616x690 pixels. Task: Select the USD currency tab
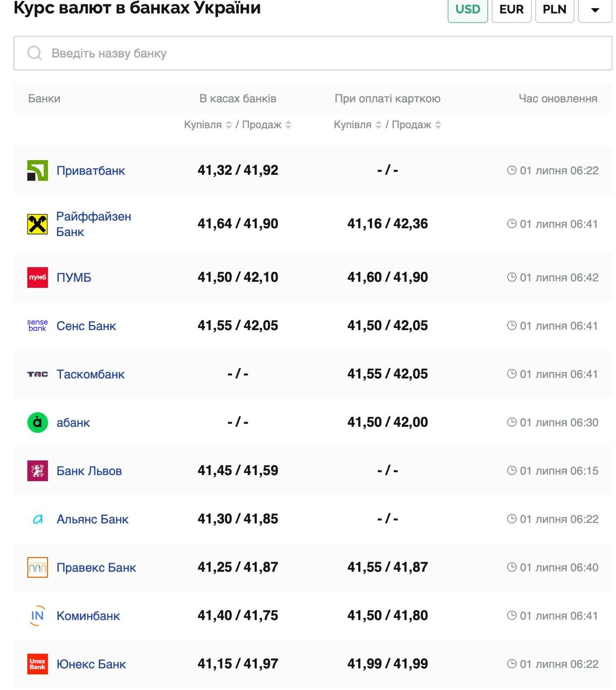468,10
